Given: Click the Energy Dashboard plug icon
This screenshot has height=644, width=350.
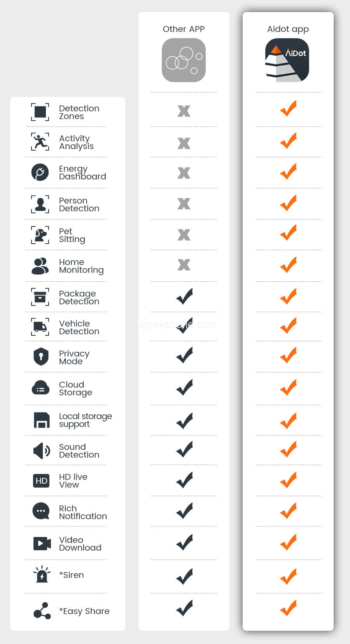Looking at the screenshot, I should point(40,172).
